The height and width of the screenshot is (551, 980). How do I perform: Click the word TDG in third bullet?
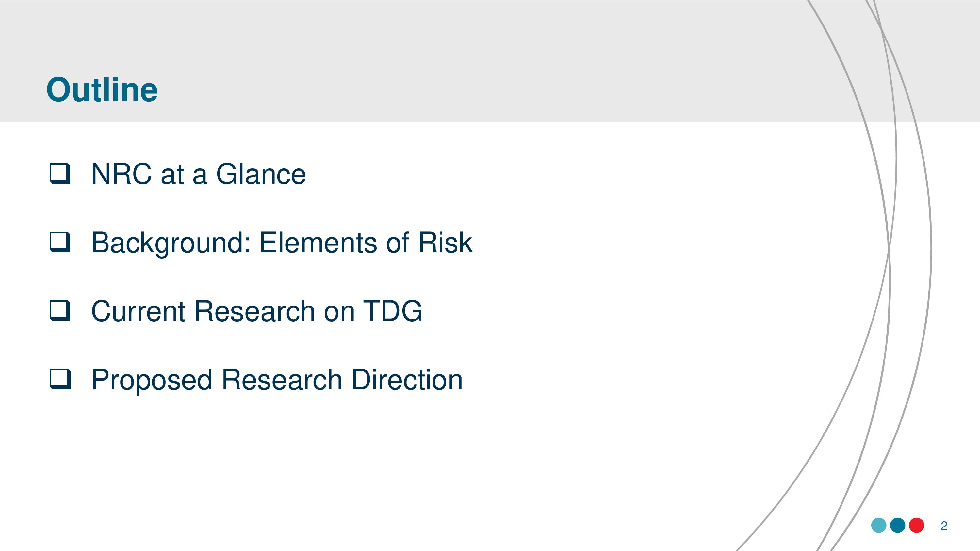(x=393, y=311)
